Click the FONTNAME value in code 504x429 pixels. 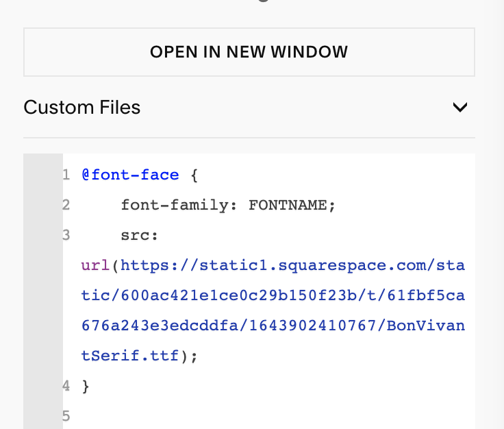pos(288,205)
